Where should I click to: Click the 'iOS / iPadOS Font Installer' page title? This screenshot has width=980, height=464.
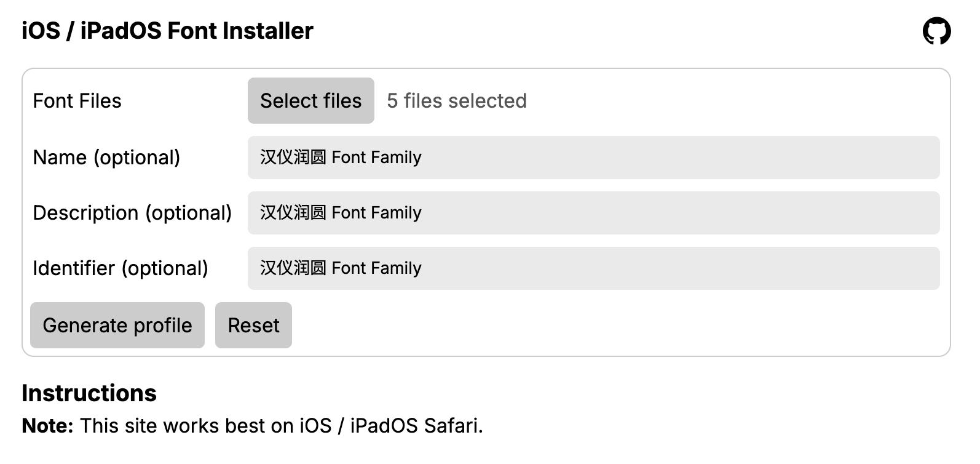coord(167,31)
